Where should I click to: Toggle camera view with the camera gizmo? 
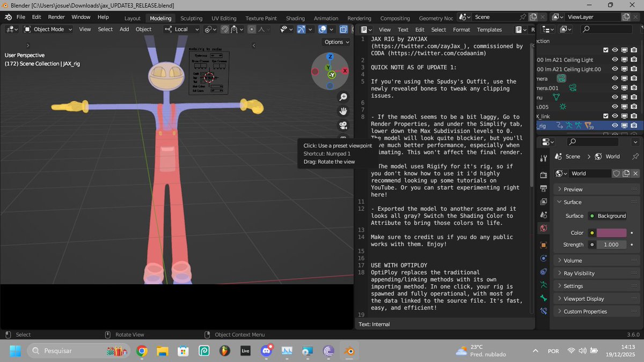tap(343, 125)
